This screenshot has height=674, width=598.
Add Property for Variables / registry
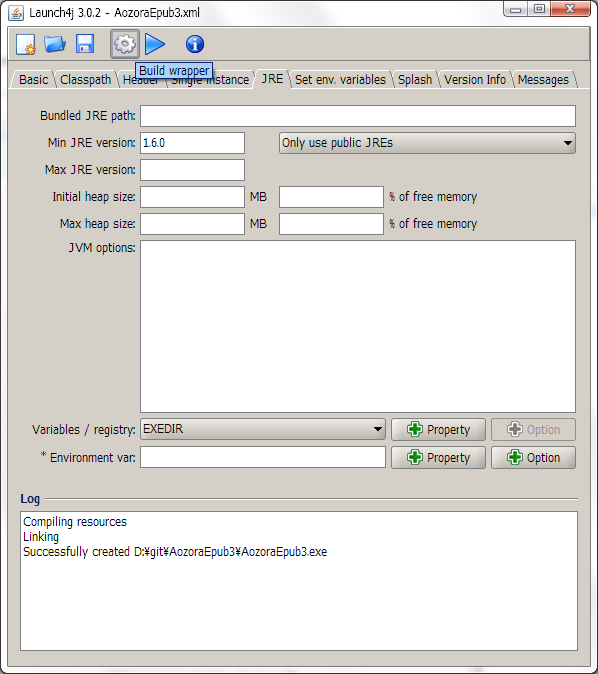[x=438, y=429]
